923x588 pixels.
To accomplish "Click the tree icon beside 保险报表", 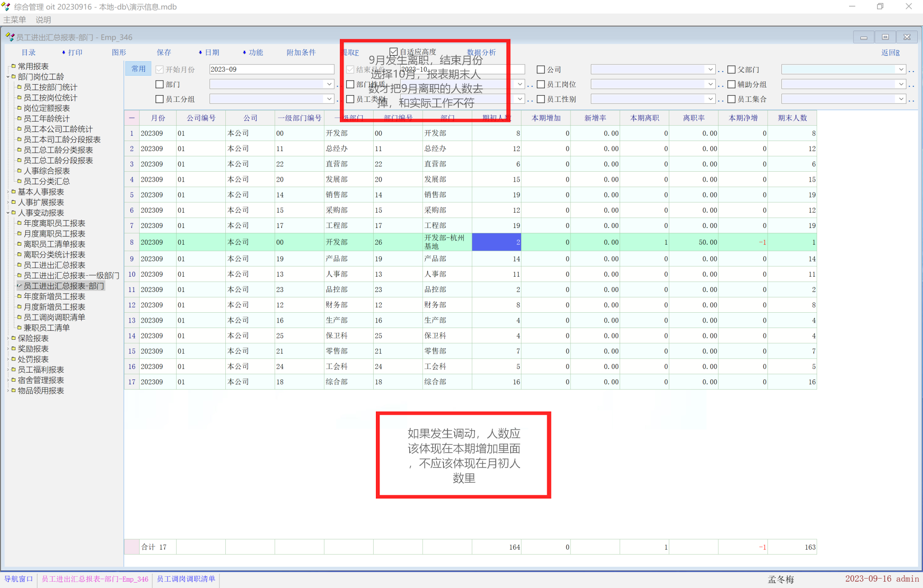I will (x=14, y=338).
